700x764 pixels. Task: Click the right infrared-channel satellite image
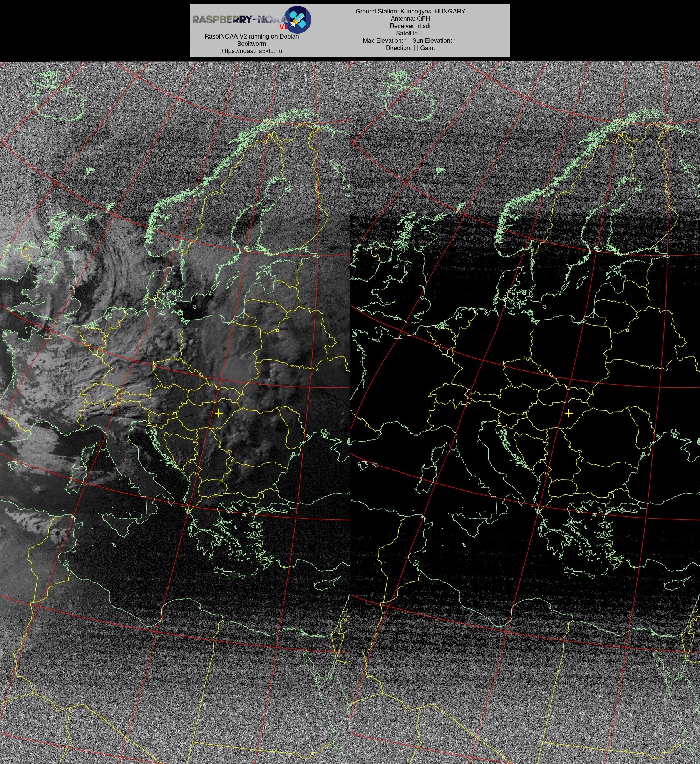click(525, 412)
